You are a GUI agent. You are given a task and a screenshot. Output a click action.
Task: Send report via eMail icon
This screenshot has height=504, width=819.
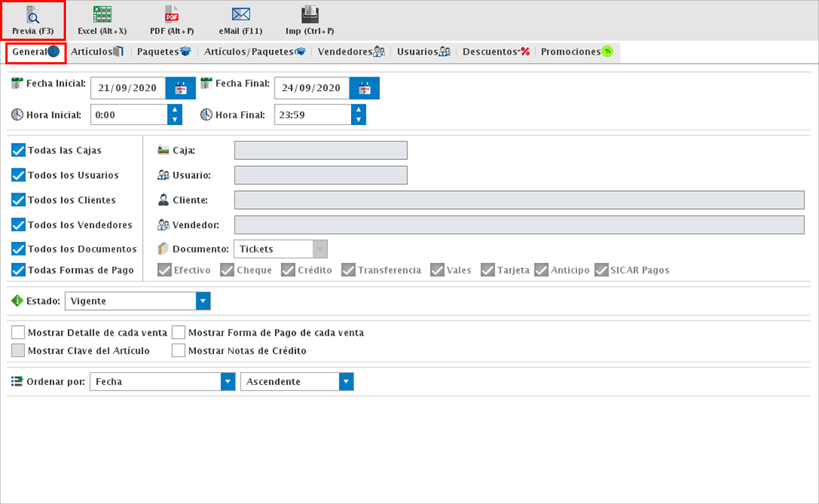pyautogui.click(x=241, y=14)
